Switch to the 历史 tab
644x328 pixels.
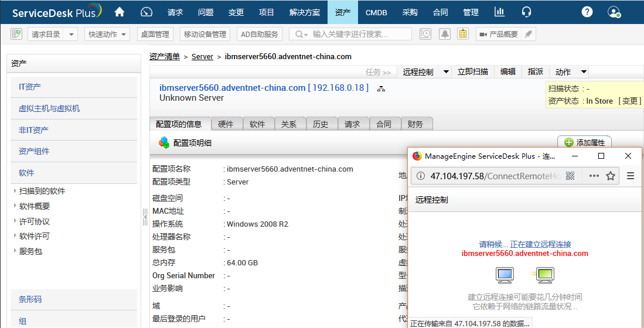(321, 124)
